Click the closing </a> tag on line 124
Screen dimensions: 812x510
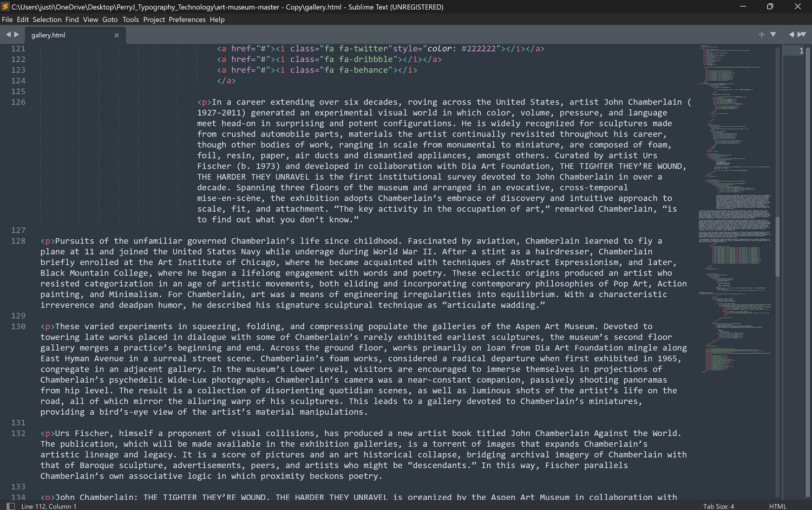(226, 81)
